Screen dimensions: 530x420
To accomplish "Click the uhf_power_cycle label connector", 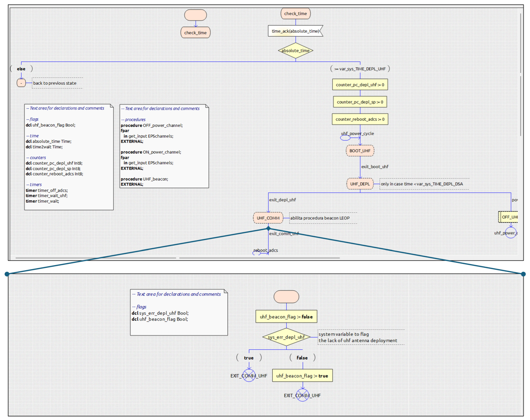I will [345, 138].
